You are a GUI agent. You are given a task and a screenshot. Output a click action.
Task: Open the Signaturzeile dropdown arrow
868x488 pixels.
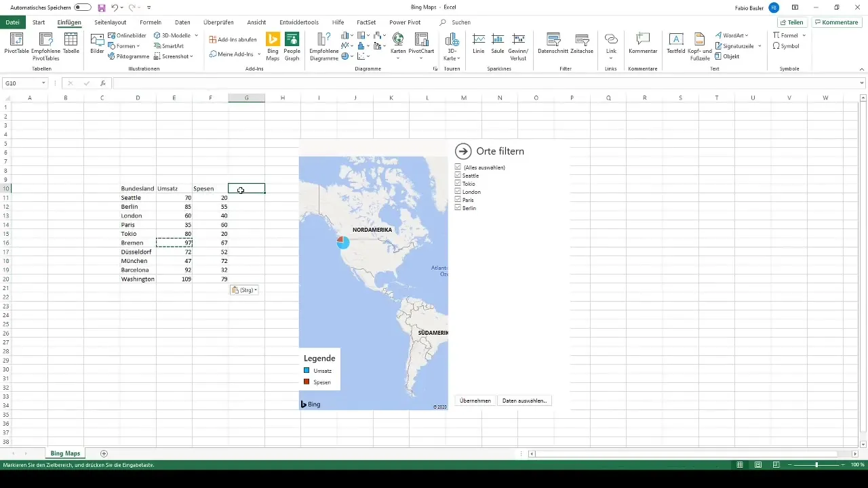pos(759,46)
